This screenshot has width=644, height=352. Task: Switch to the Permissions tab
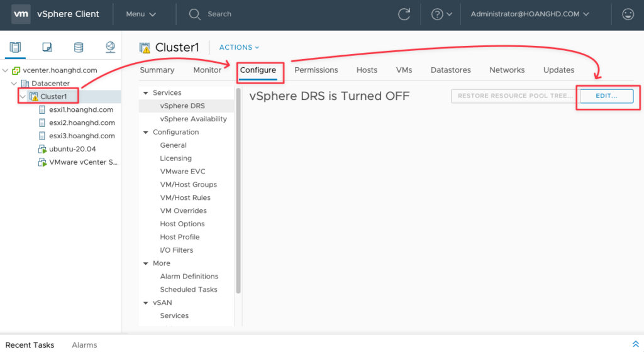click(x=316, y=70)
